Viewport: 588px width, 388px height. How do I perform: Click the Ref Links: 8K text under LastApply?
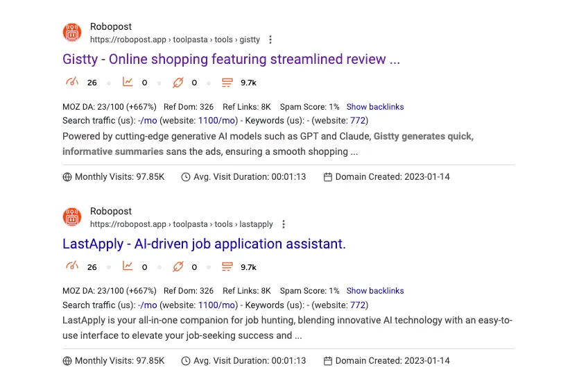246,291
